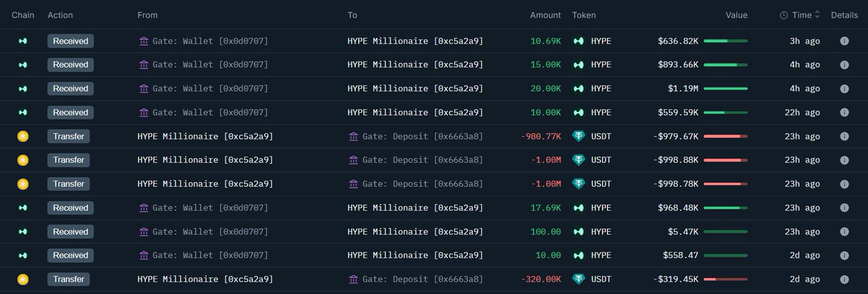
Task: Click red value bar next to -$319.45K
Action: [x=726, y=280]
